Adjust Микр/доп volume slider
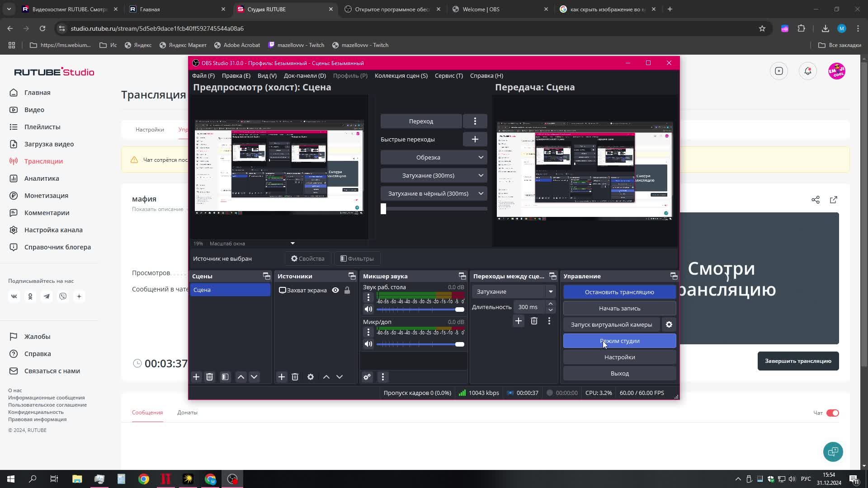This screenshot has height=488, width=868. tap(420, 344)
